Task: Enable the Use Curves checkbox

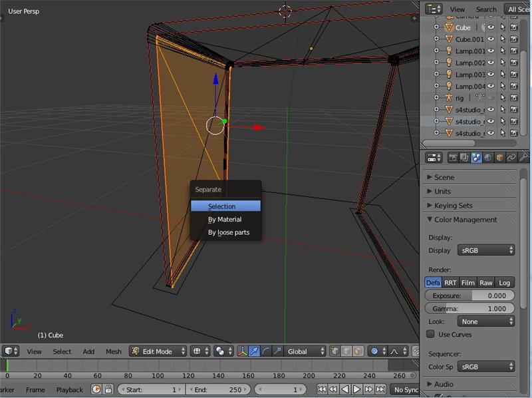Action: coord(430,334)
